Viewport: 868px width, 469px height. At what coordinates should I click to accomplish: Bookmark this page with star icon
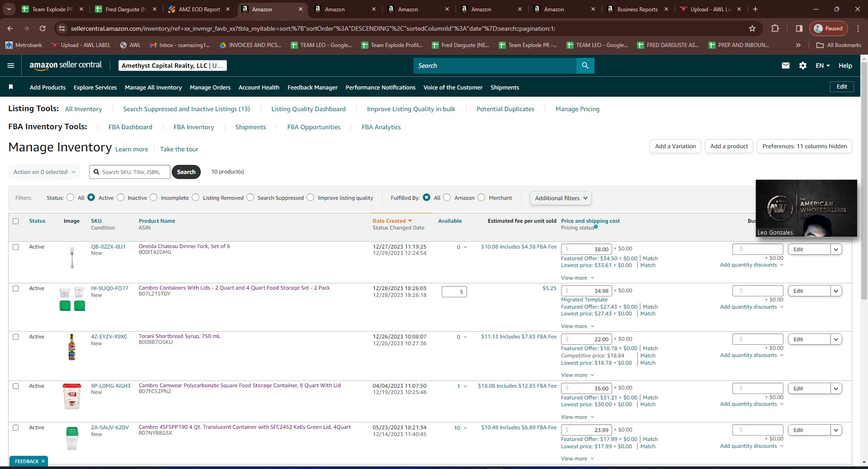pos(752,28)
